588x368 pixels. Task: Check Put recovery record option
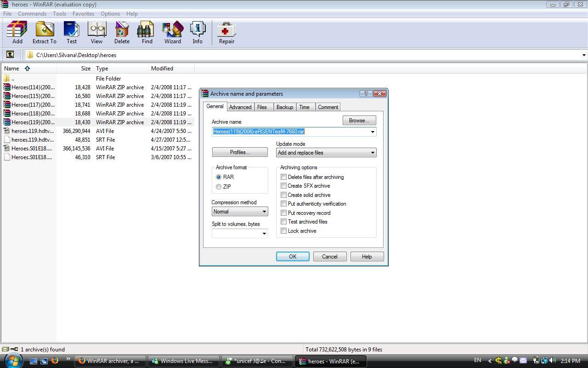coord(283,213)
